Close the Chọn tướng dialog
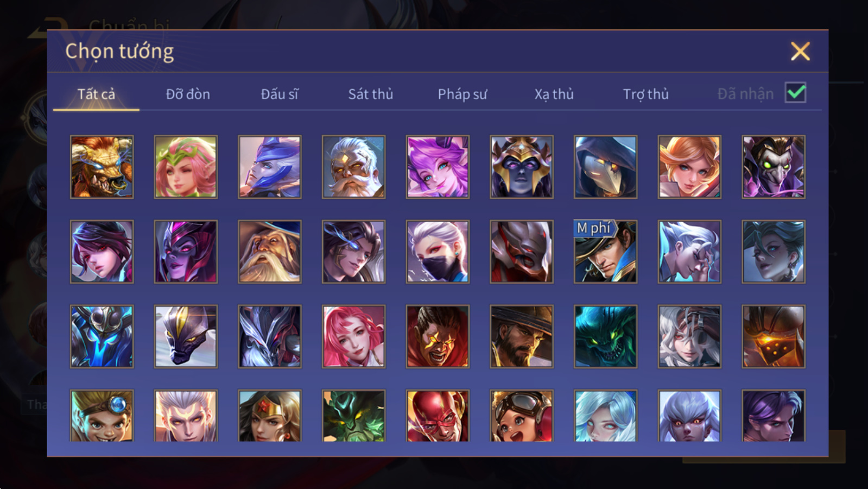 800,52
